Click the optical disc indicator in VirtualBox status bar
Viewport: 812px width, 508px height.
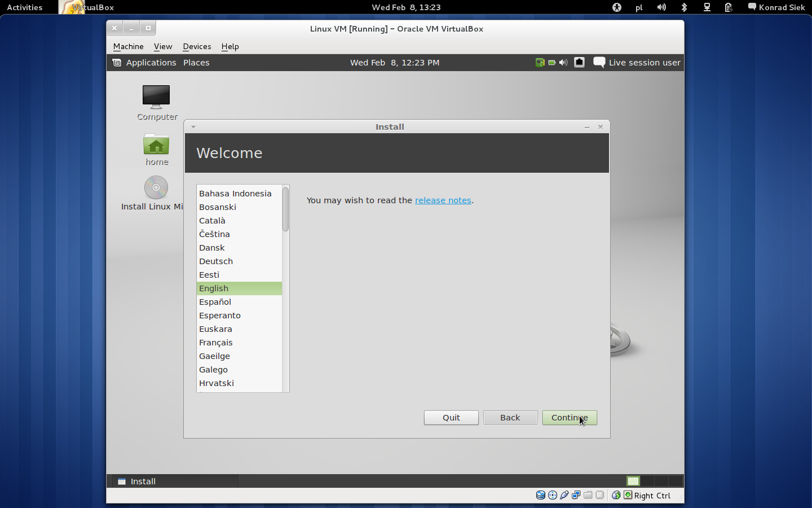point(553,495)
